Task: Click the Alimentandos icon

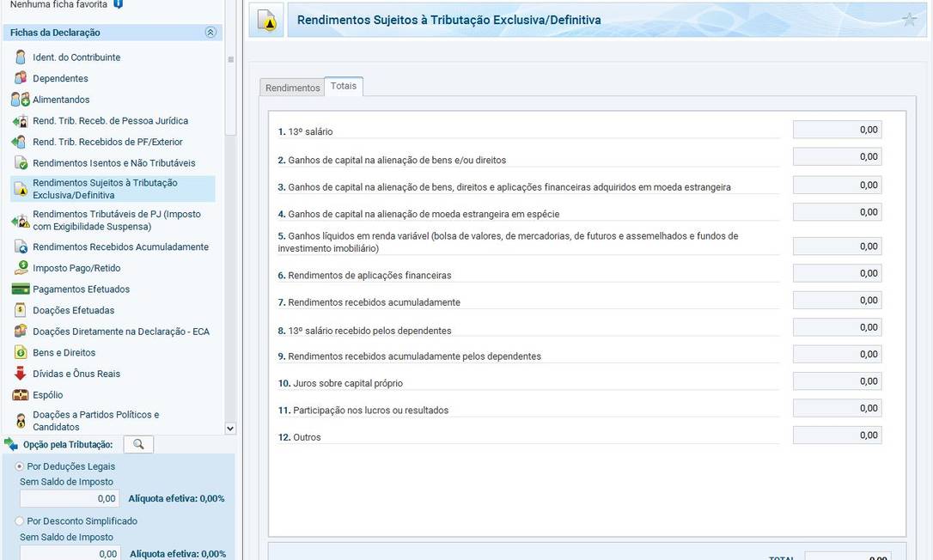Action: click(21, 100)
